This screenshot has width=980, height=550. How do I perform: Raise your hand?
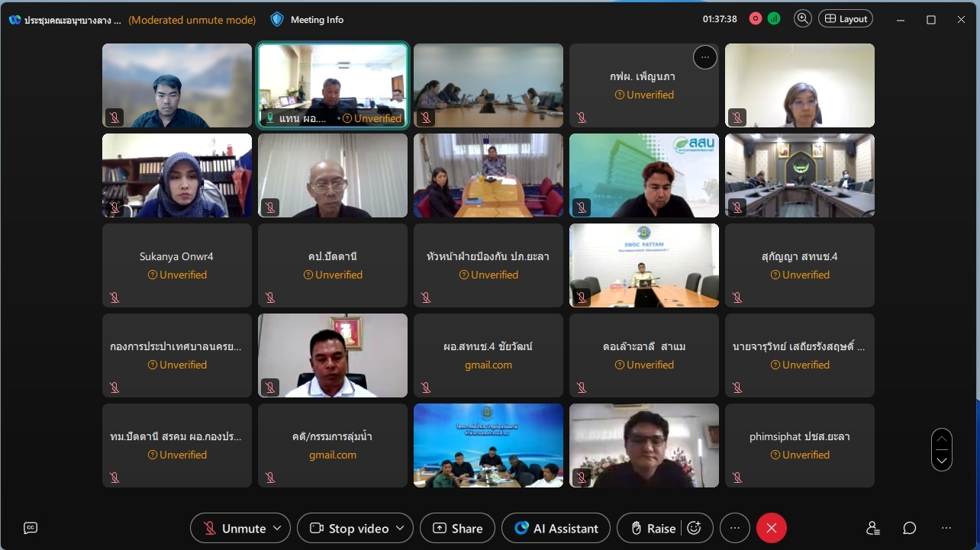tap(653, 528)
